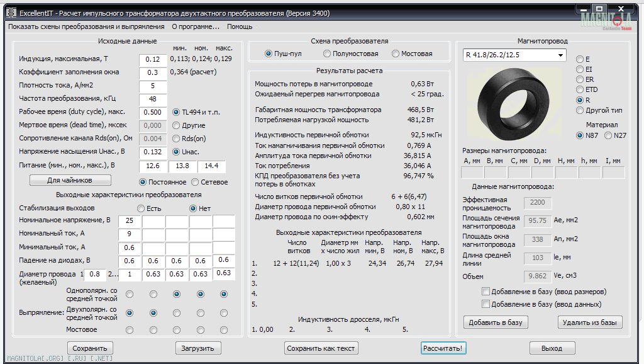The width and height of the screenshot is (644, 364).
Task: Click the minimum current field 0.6
Action: click(x=130, y=247)
